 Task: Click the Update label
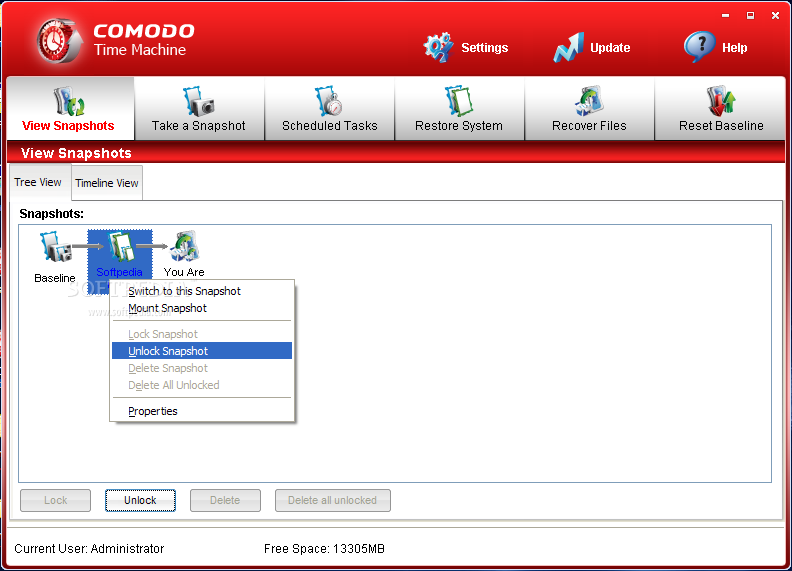pyautogui.click(x=610, y=48)
